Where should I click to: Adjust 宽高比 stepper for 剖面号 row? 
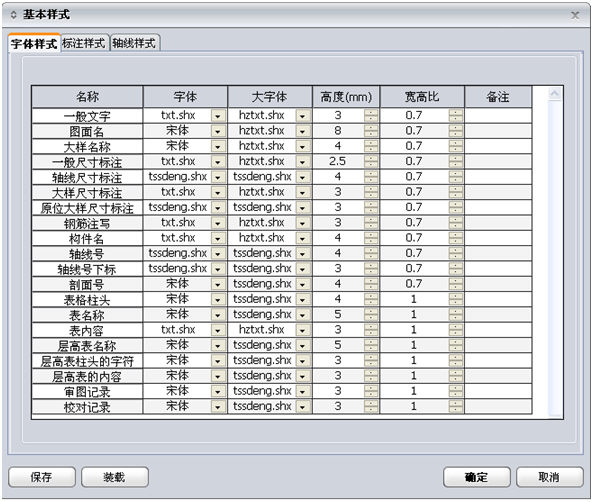tap(456, 284)
